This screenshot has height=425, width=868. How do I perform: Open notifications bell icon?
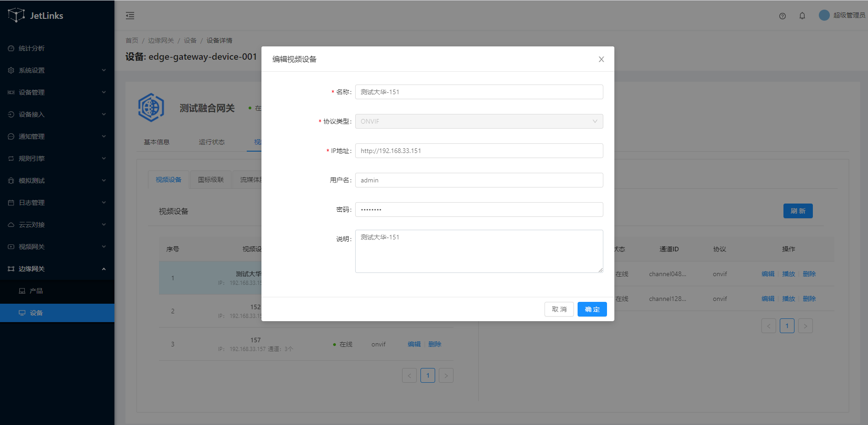[802, 16]
